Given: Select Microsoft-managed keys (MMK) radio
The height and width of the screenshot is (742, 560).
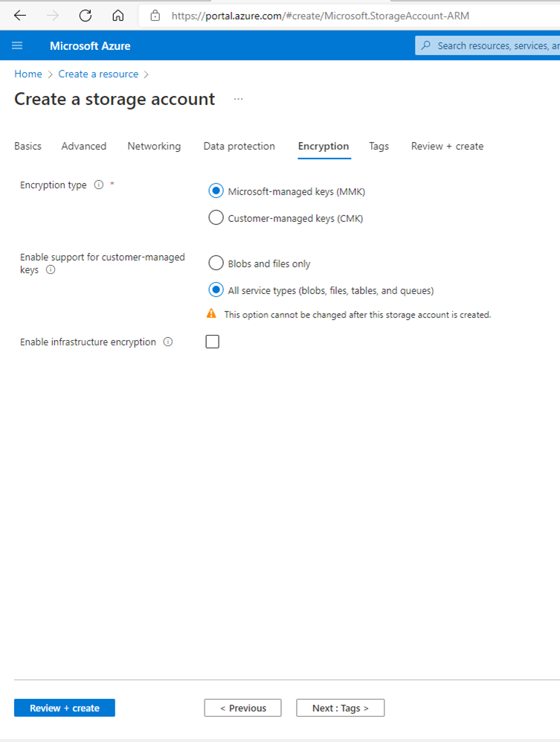Looking at the screenshot, I should coord(216,191).
